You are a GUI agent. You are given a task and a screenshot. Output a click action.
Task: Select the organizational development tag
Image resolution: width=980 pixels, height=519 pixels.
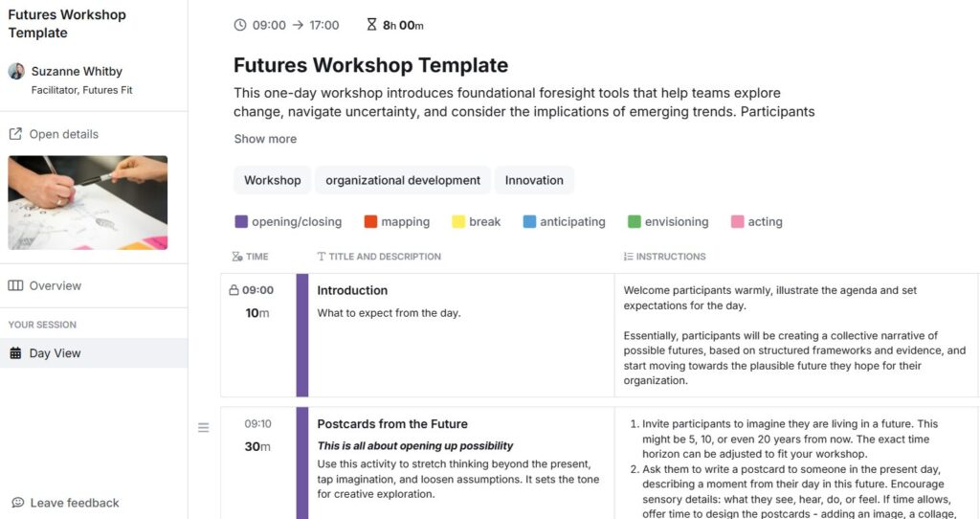[403, 180]
